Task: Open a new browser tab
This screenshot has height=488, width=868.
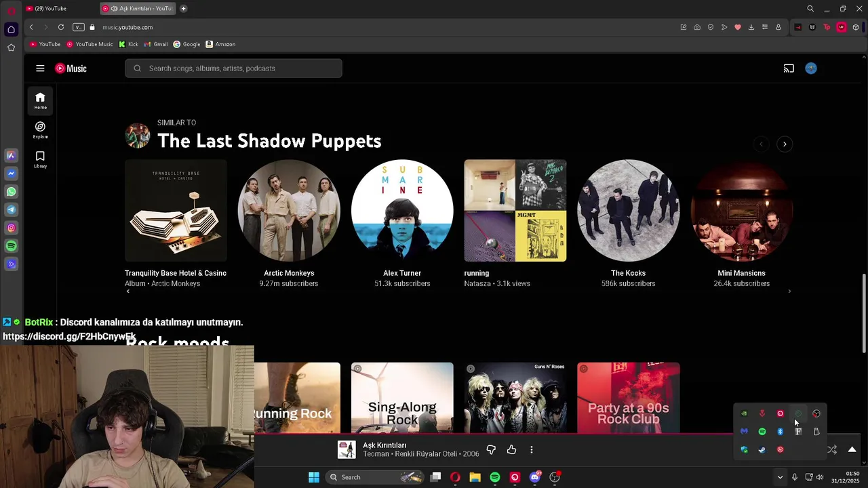Action: point(183,8)
